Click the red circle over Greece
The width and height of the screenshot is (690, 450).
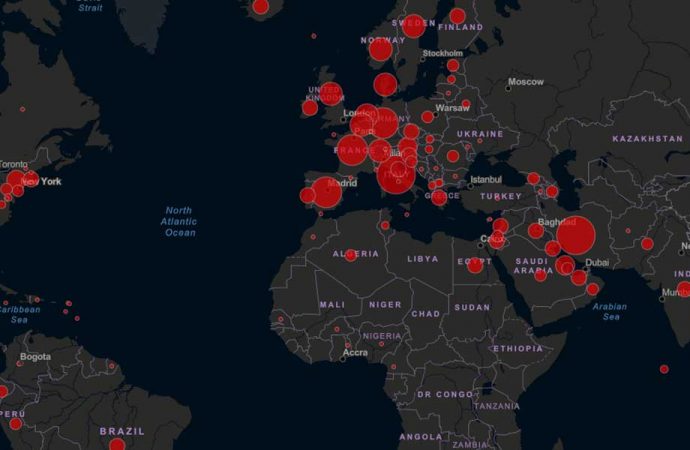tap(439, 198)
